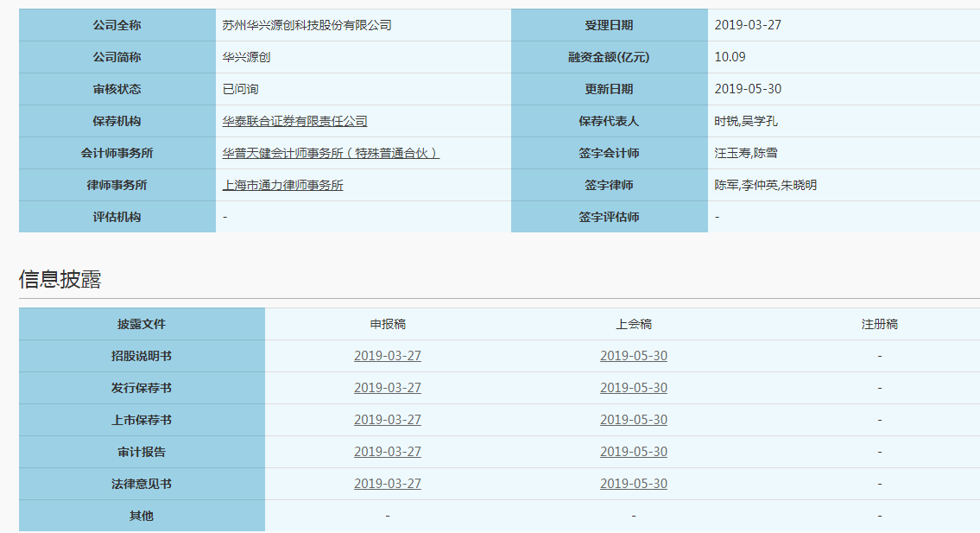Open the 上市保荐书 申报稿 date link
Screen dimensions: 980x533
pos(388,420)
